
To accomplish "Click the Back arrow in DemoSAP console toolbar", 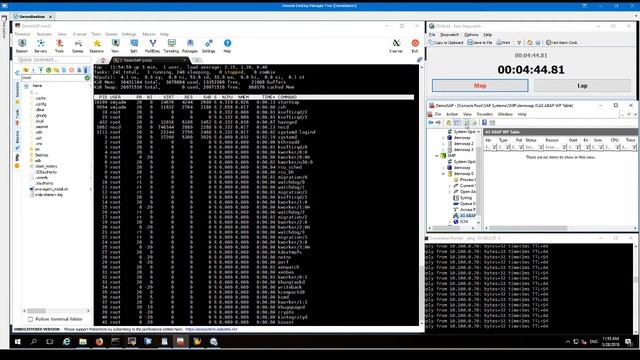I will (x=431, y=122).
